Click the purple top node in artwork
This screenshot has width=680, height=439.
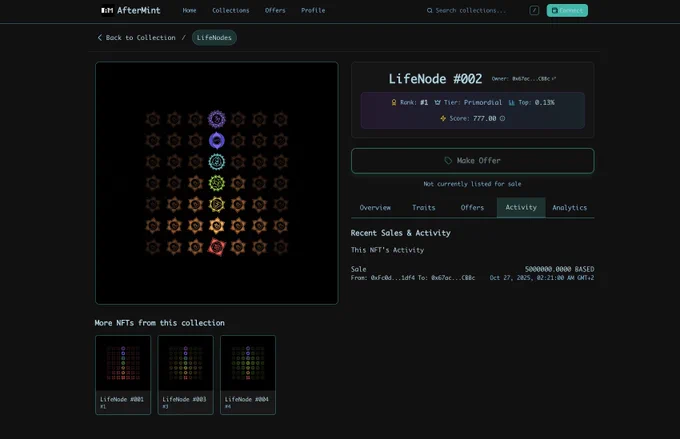tap(217, 119)
